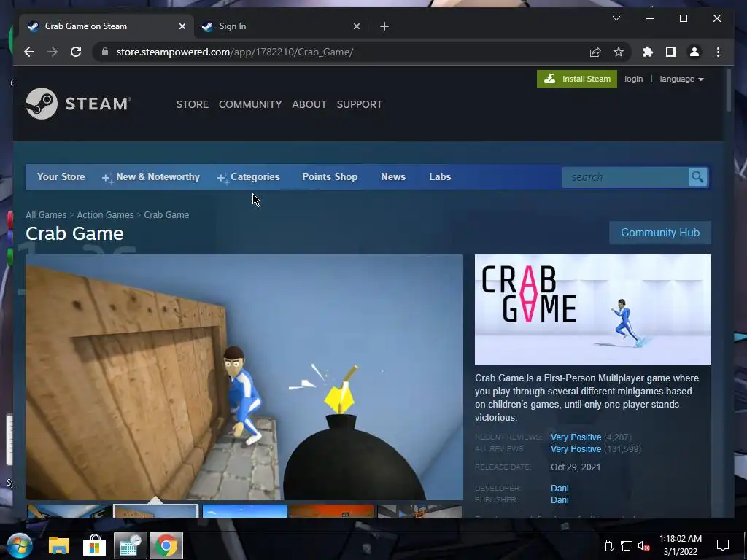Select the Crab Game on Steam tab

(x=106, y=27)
